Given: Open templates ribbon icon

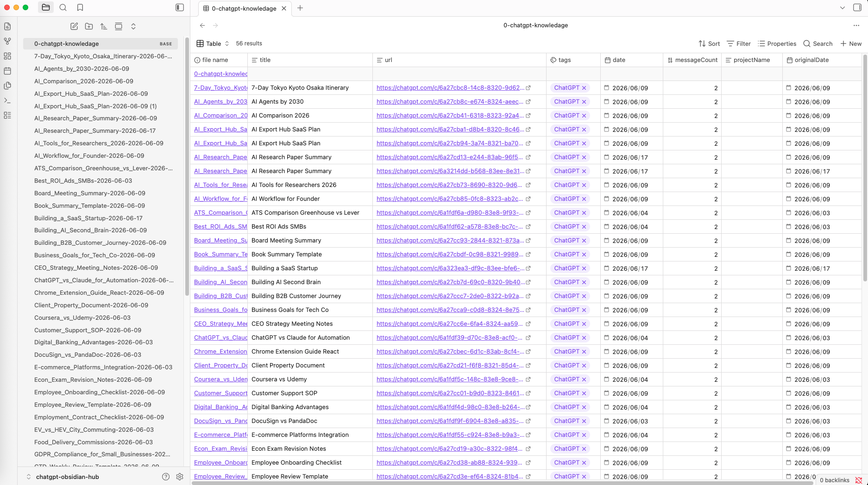Looking at the screenshot, I should coord(7,86).
